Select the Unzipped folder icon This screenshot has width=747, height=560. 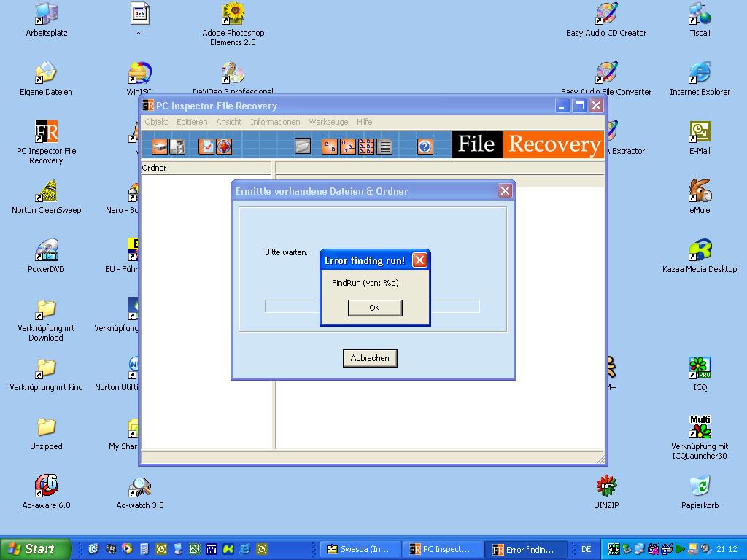[46, 434]
